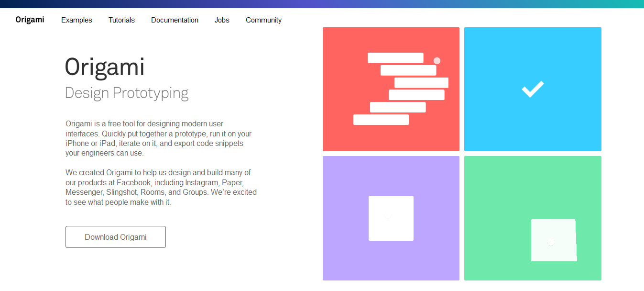Image resolution: width=644 pixels, height=291 pixels.
Task: Click the tilted white square in green tile
Action: [554, 240]
